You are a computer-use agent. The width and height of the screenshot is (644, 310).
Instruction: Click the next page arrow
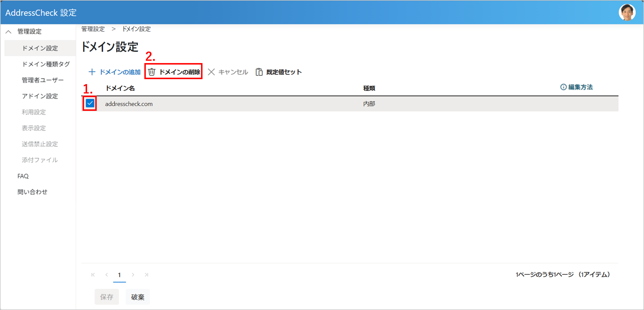[133, 275]
